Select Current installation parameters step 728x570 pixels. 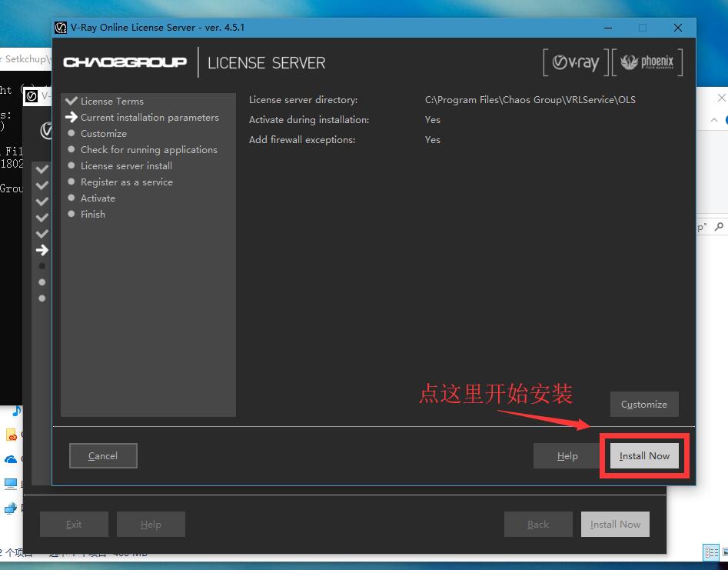[149, 118]
